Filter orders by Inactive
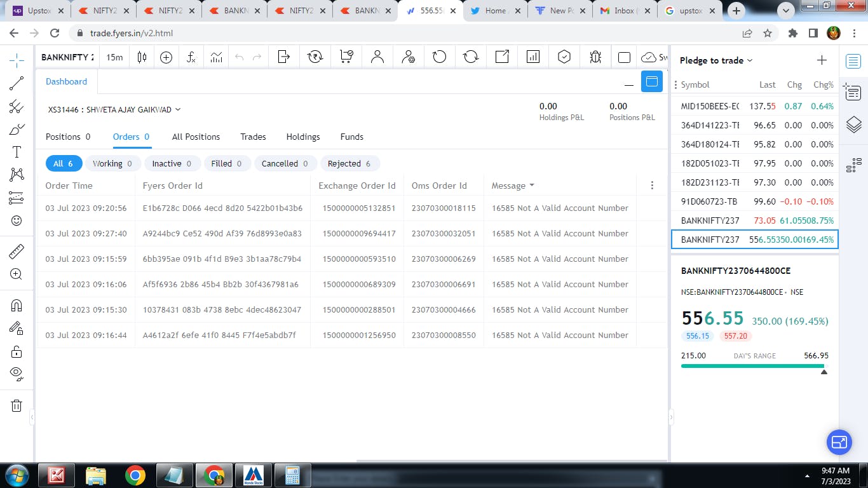The image size is (868, 488). 172,163
